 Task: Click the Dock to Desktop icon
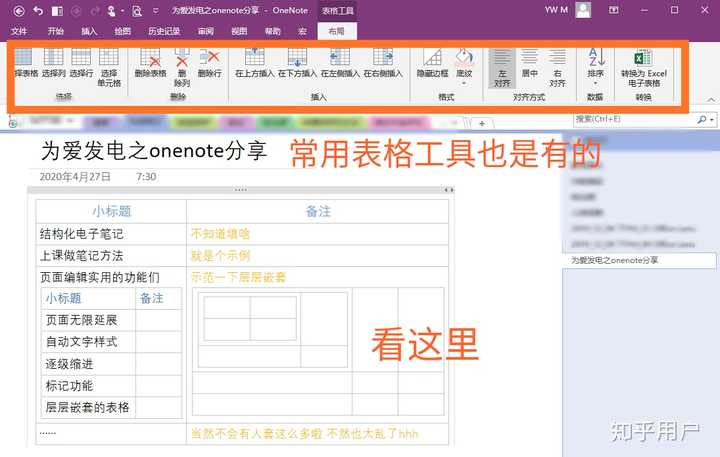[57, 10]
